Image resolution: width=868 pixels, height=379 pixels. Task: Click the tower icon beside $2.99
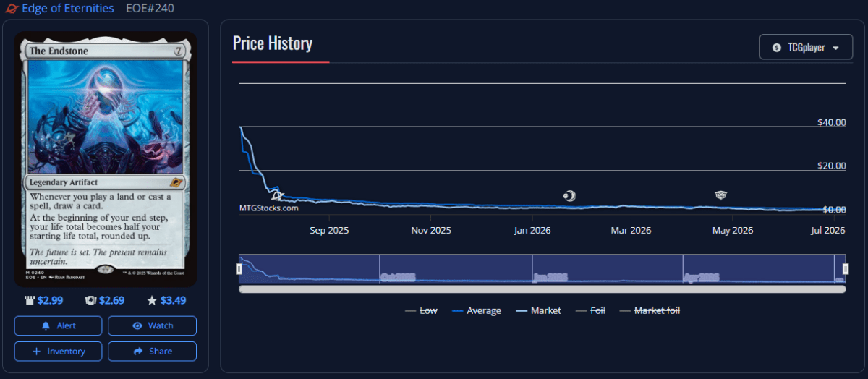[x=30, y=300]
